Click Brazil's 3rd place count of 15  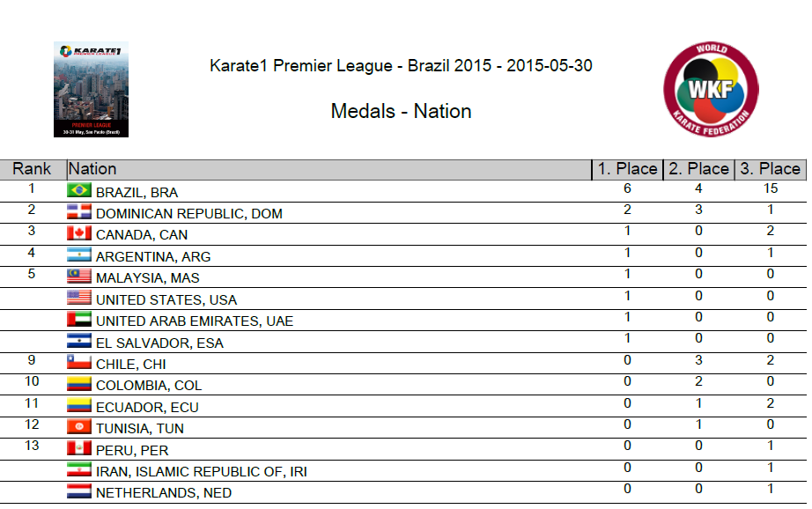click(x=770, y=188)
